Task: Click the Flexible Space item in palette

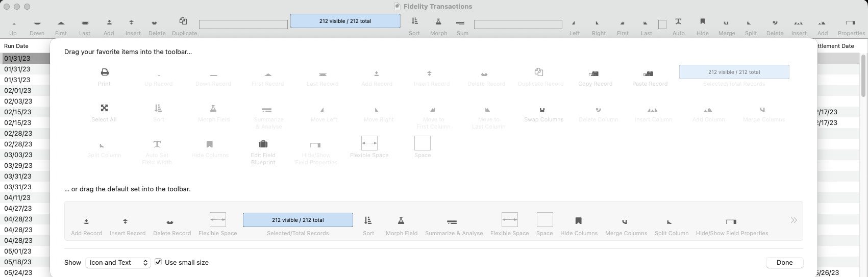Action: coord(369,143)
